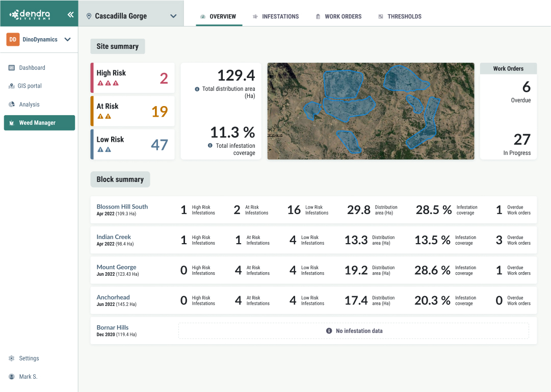The image size is (551, 392).
Task: Click the info icon next to Total distribution area
Action: point(198,88)
